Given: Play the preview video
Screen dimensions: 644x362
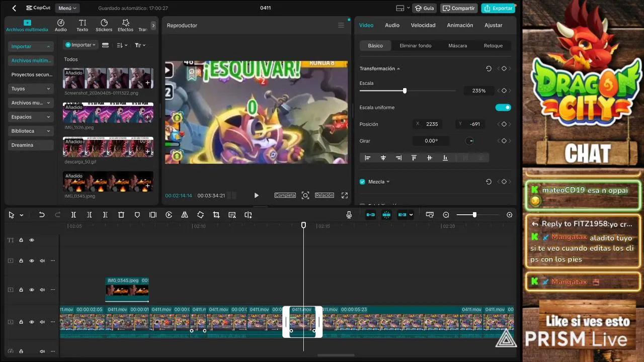Looking at the screenshot, I should [256, 195].
